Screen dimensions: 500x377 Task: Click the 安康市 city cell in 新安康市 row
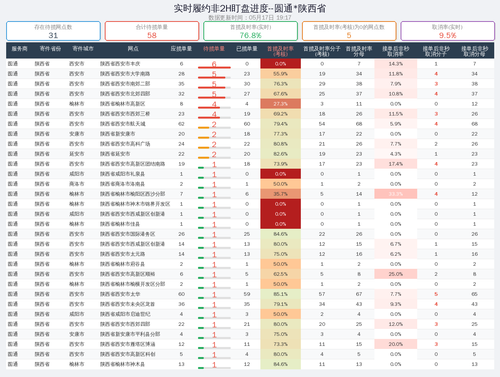tap(77, 134)
